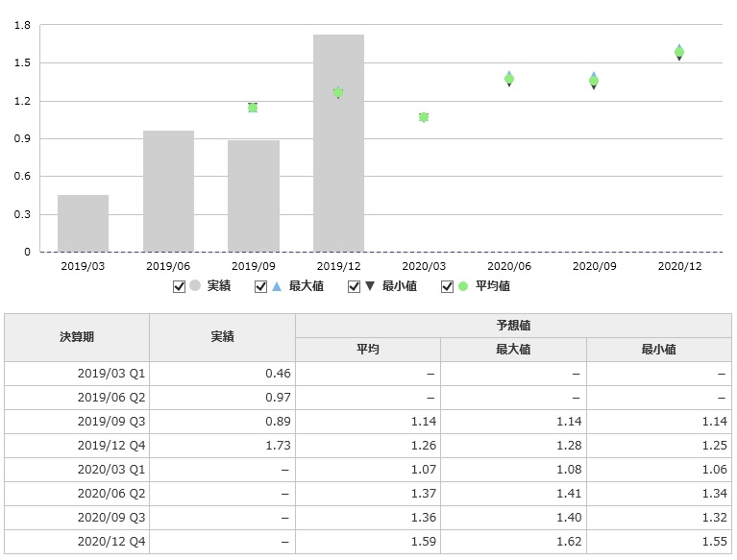Click the gray circle 実績 legend icon
This screenshot has height=560, width=737.
pos(195,285)
